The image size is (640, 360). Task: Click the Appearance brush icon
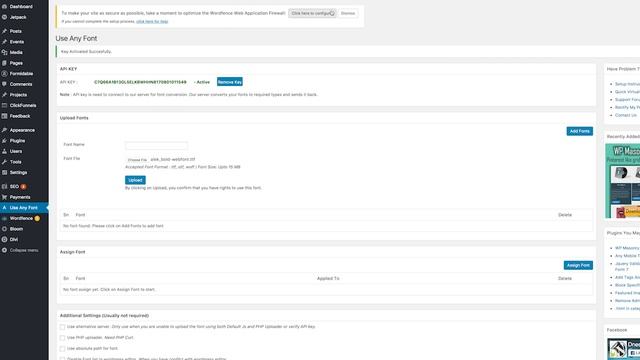pos(4,130)
